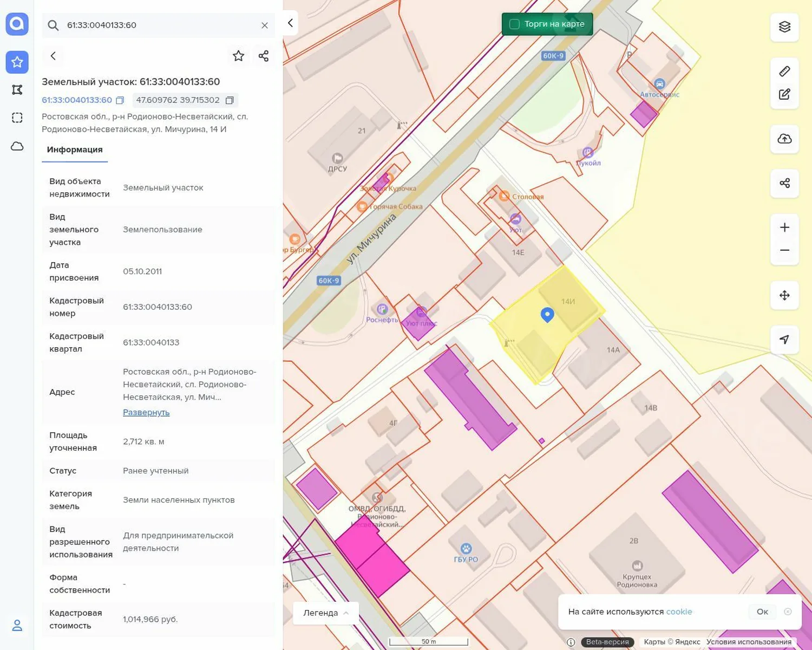Copy the cadastral number 61:33:0040133:60
The height and width of the screenshot is (650, 812).
(120, 100)
